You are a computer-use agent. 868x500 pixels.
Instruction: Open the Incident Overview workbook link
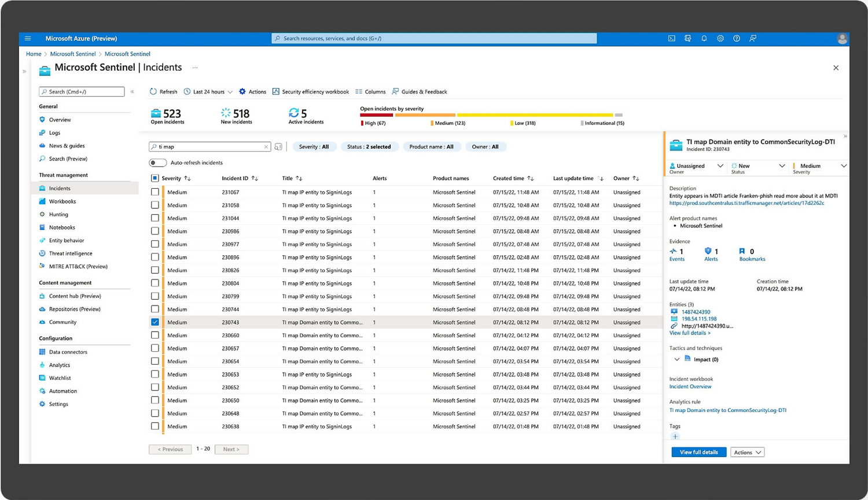(x=690, y=387)
